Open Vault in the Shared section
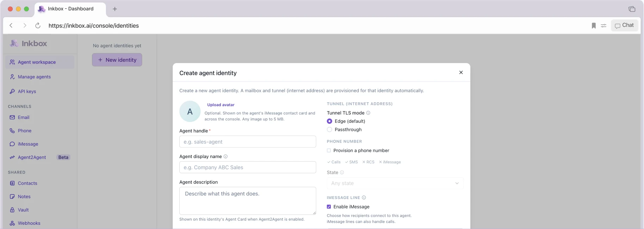 (x=40, y=210)
